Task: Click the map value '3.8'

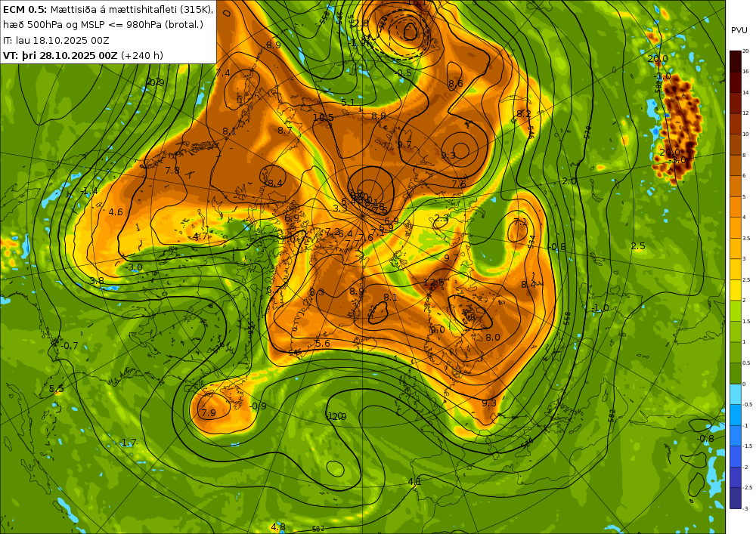Action: click(x=97, y=281)
